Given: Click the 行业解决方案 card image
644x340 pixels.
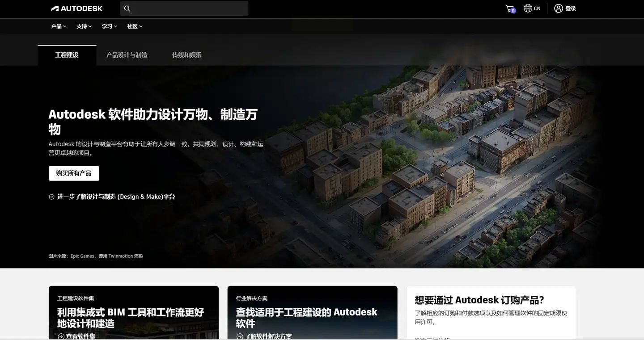Looking at the screenshot, I should point(313,313).
